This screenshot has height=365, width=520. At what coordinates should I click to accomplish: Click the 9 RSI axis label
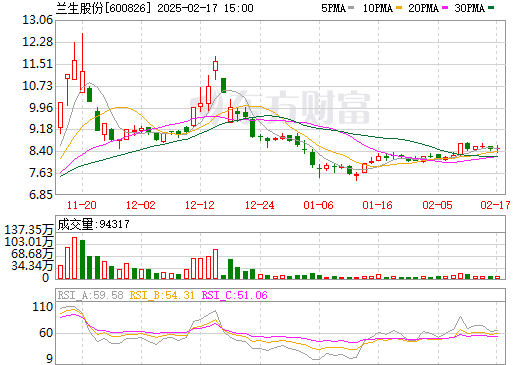point(49,359)
